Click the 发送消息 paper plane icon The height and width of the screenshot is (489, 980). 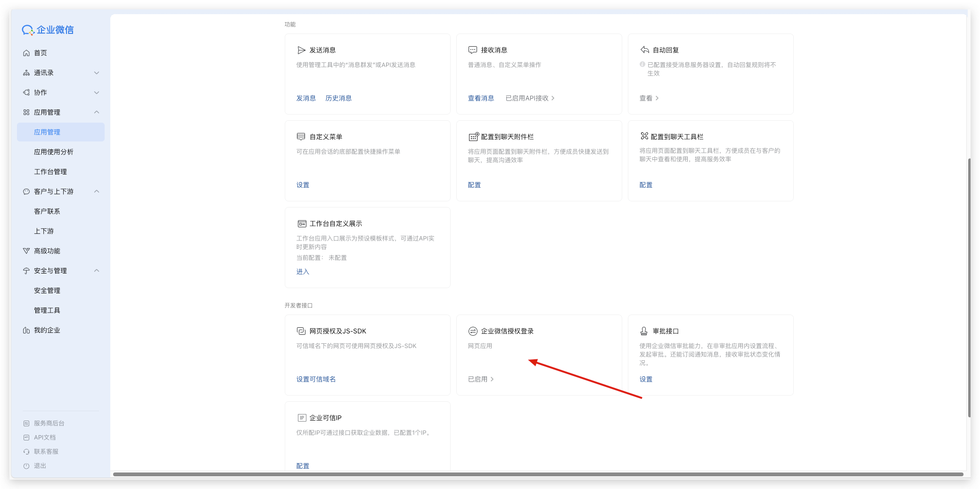(x=301, y=50)
